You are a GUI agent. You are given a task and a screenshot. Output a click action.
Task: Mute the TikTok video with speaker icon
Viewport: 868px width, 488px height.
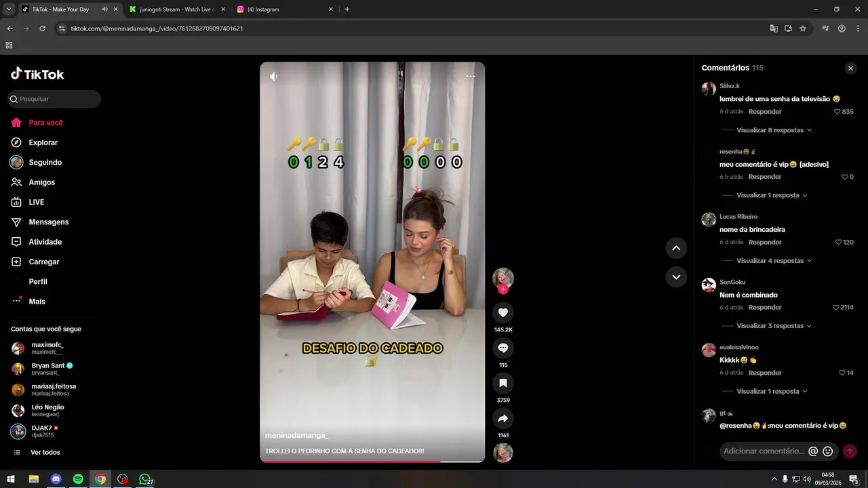(273, 77)
